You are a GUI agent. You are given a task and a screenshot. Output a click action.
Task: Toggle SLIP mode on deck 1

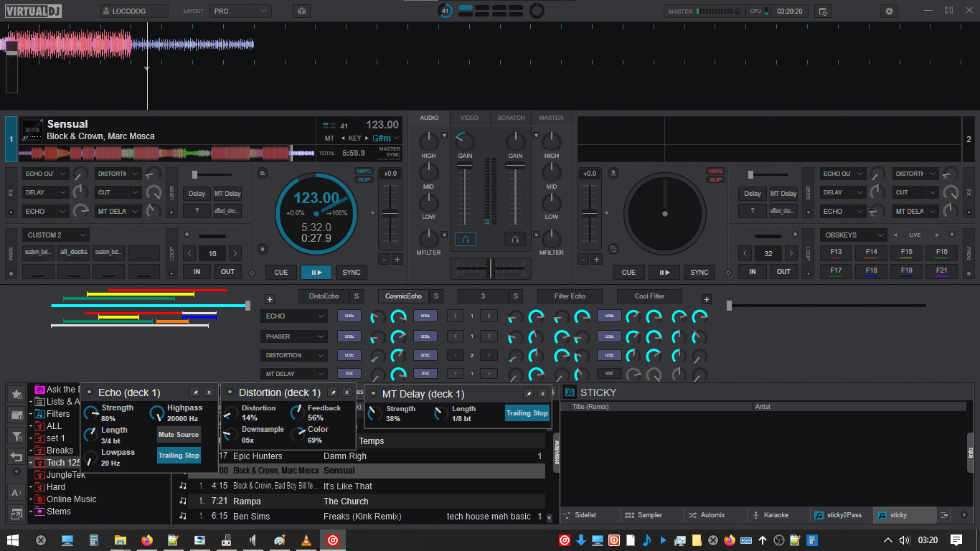(x=364, y=179)
